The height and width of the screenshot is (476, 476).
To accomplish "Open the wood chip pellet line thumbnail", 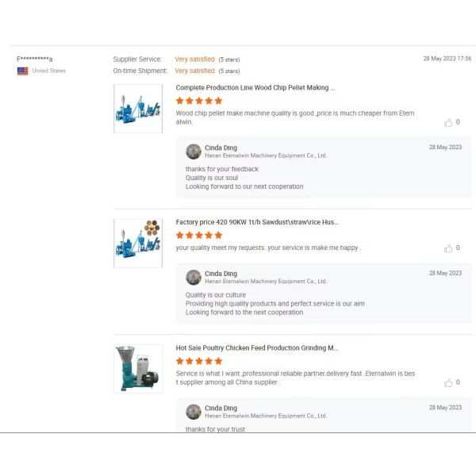I will coord(138,109).
